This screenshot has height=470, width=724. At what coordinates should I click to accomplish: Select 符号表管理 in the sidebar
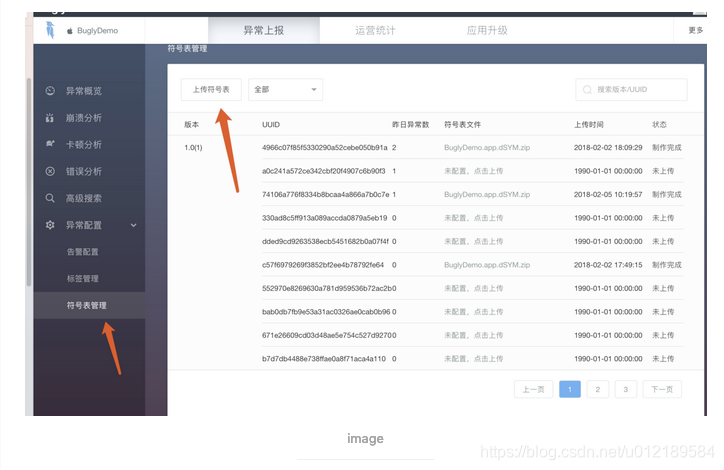pos(89,305)
